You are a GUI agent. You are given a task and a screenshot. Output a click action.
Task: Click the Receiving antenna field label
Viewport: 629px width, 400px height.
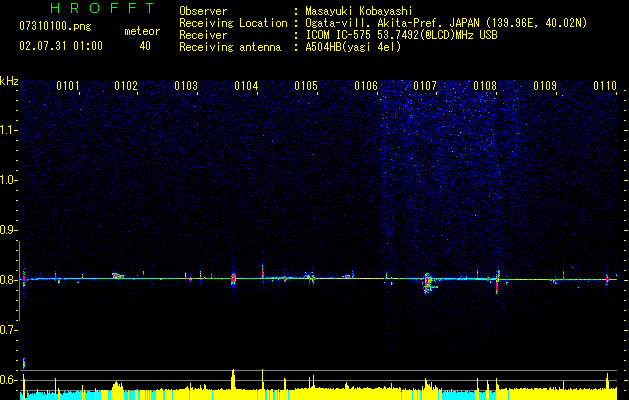click(x=230, y=47)
